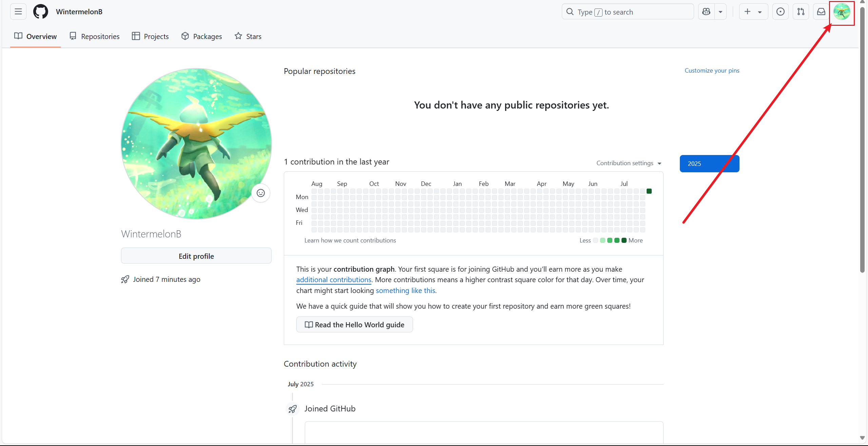The width and height of the screenshot is (868, 446).
Task: Click the darkest green legend square
Action: coord(624,240)
